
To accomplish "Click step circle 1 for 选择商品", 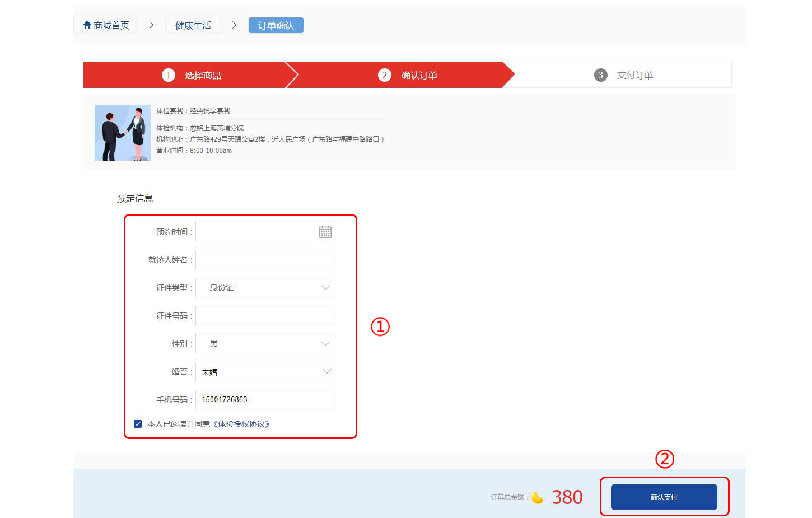I will click(x=169, y=74).
